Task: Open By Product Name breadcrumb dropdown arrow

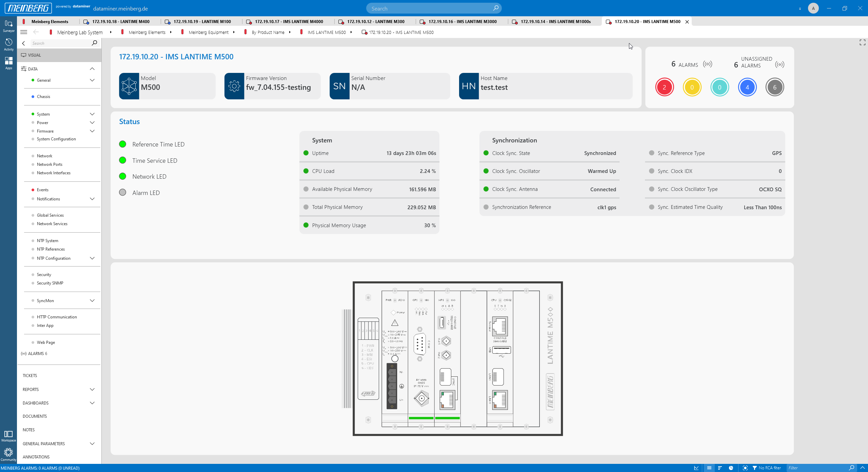Action: 290,32
